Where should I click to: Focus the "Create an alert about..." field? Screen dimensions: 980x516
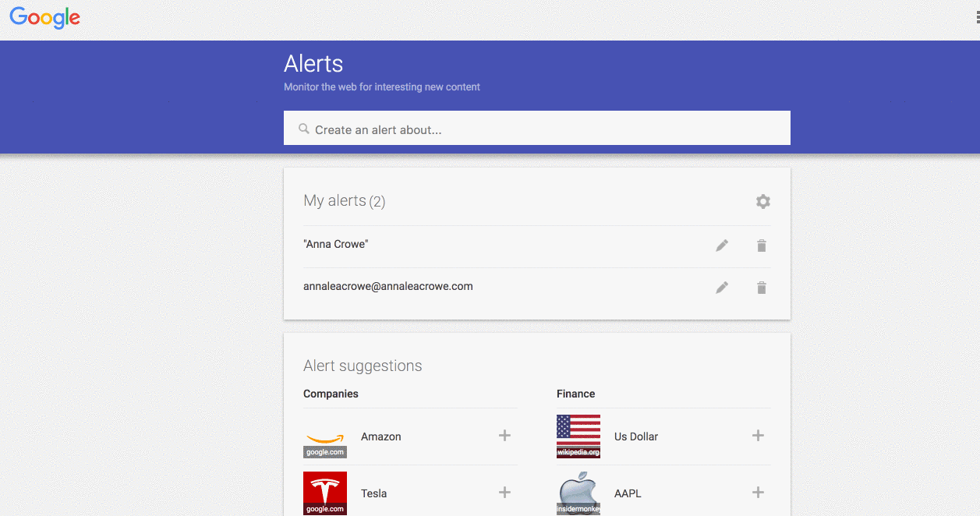546,129
